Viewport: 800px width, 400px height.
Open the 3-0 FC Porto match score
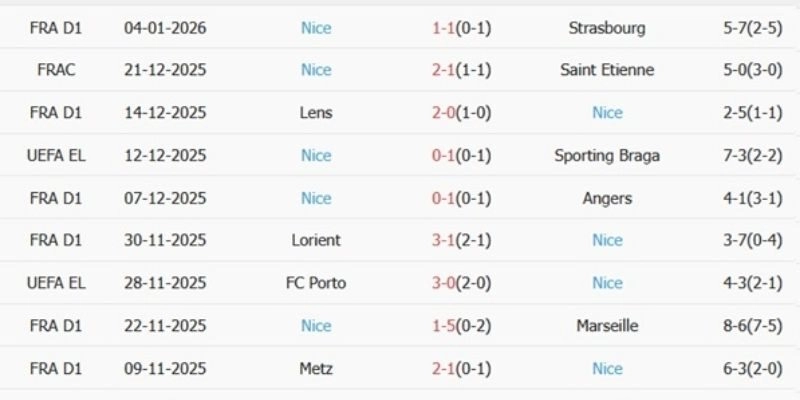(x=443, y=283)
